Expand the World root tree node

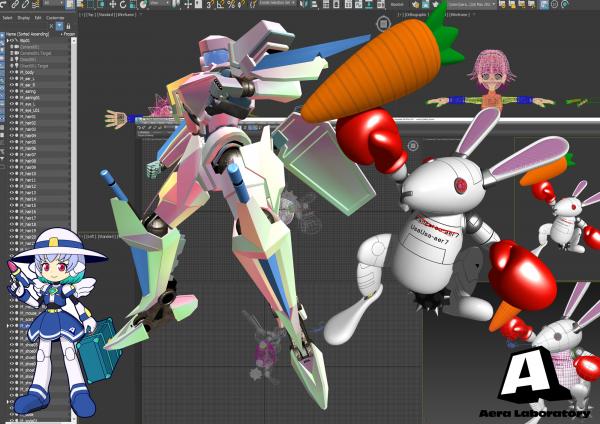click(x=8, y=41)
